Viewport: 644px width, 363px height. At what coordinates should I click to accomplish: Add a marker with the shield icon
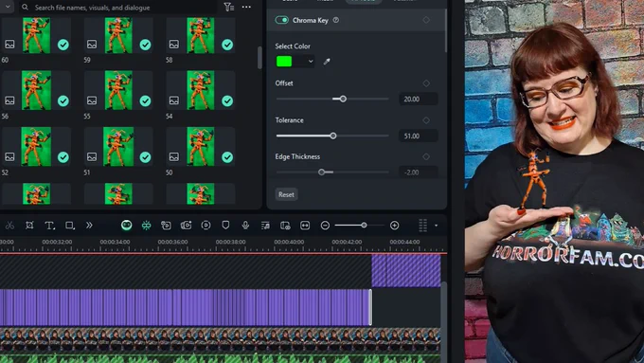pos(225,226)
